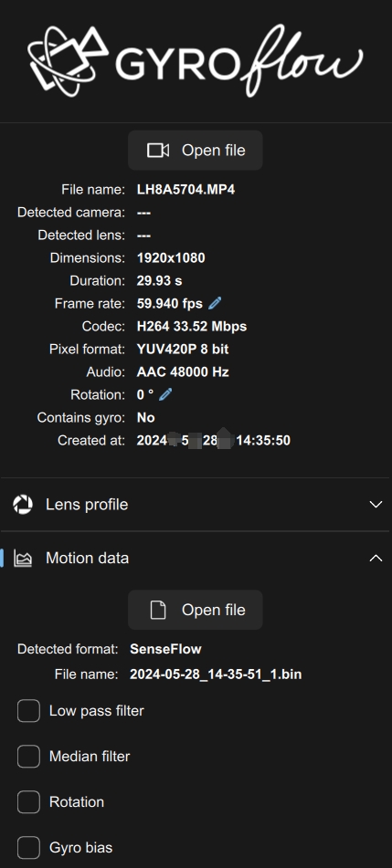Click the Gyroflow logo at the top

[x=196, y=61]
